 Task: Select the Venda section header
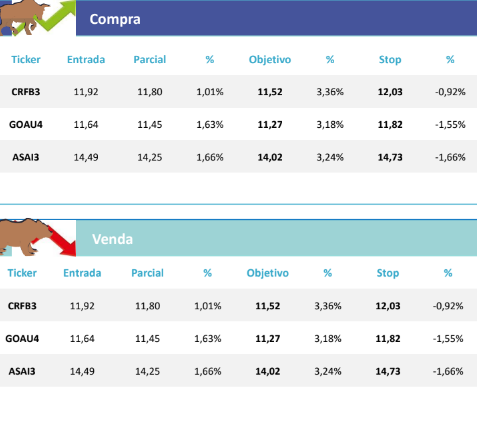pos(276,239)
